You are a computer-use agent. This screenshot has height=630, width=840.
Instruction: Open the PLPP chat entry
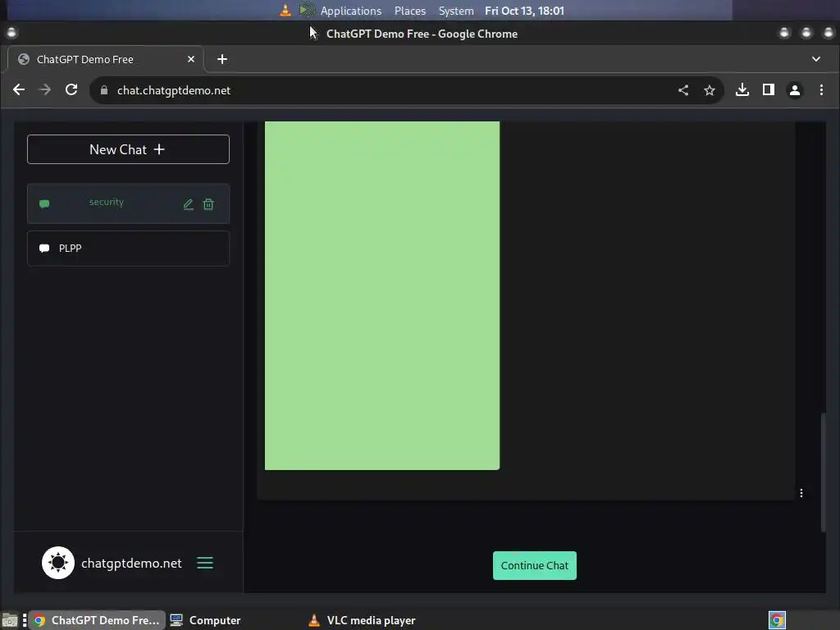pos(128,248)
